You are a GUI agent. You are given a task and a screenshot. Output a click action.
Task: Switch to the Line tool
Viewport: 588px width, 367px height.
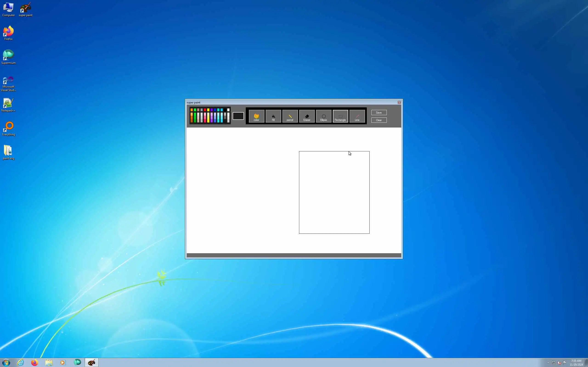[x=357, y=117]
